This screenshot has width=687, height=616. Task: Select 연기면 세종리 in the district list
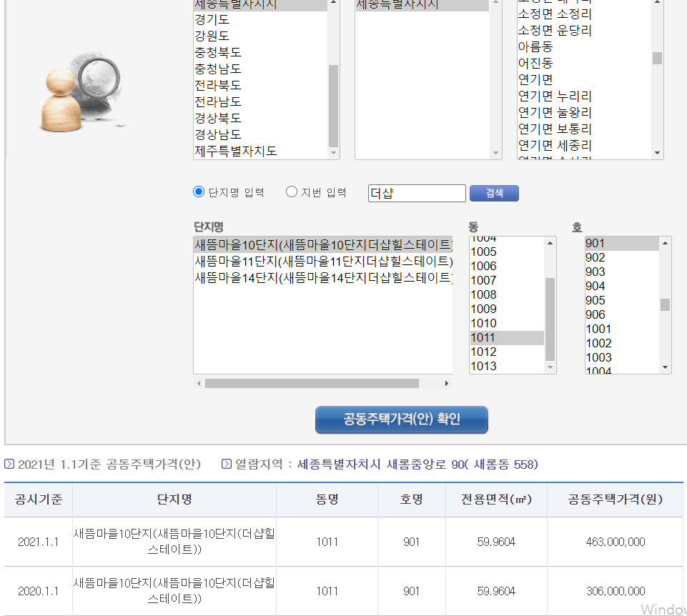pyautogui.click(x=584, y=145)
